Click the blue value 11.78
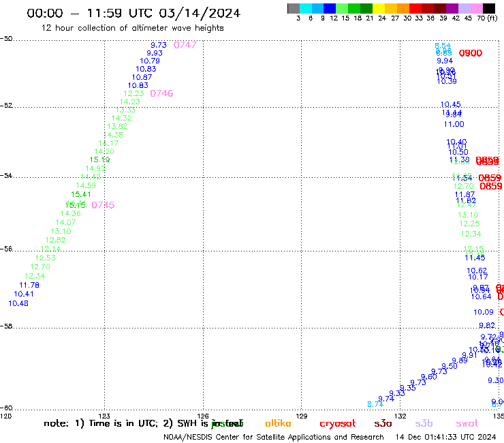Image resolution: width=504 pixels, height=443 pixels. pos(29,285)
